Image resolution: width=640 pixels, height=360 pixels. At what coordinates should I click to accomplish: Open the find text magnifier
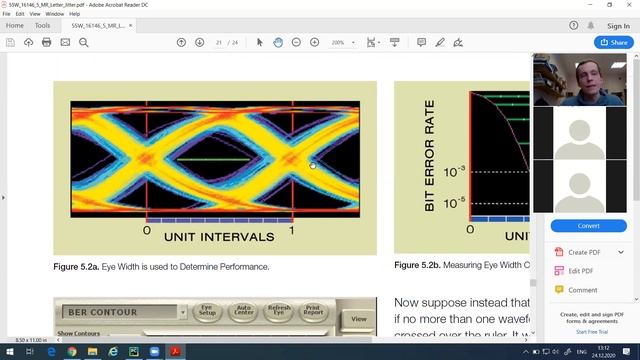pos(84,42)
